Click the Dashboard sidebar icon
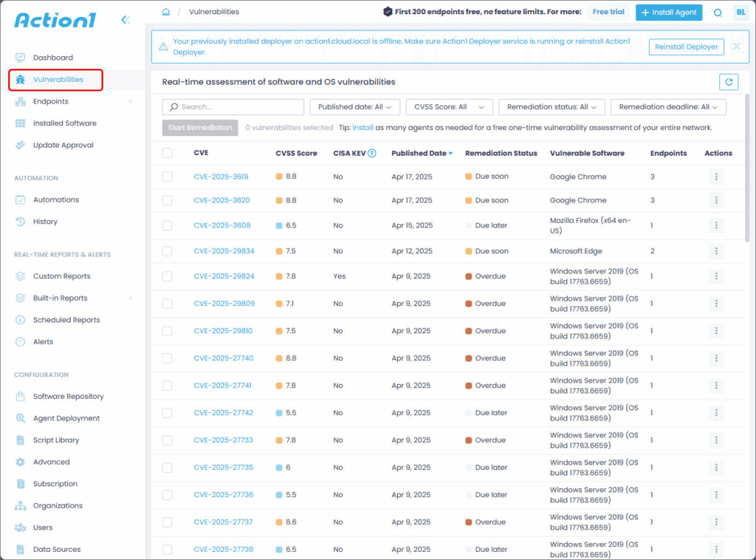 (20, 58)
